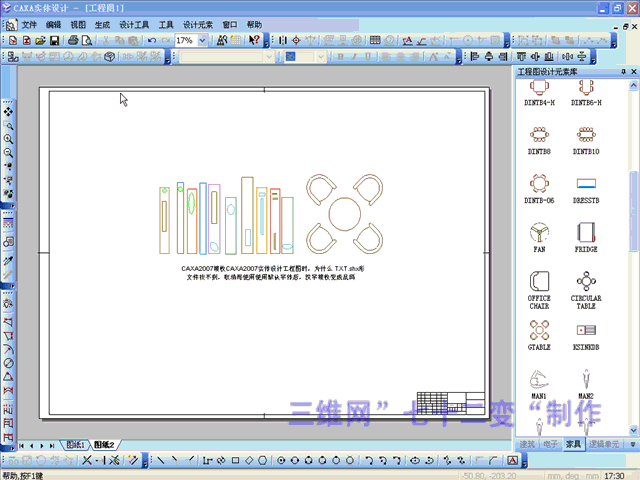Switch to 图纸1 sheet tab
The height and width of the screenshot is (480, 640).
[76, 445]
